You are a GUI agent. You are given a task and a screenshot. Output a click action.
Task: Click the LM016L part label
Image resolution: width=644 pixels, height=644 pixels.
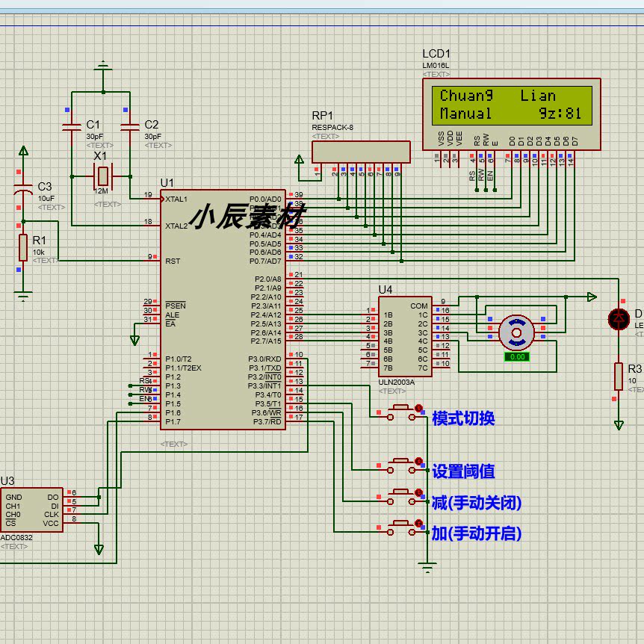436,65
